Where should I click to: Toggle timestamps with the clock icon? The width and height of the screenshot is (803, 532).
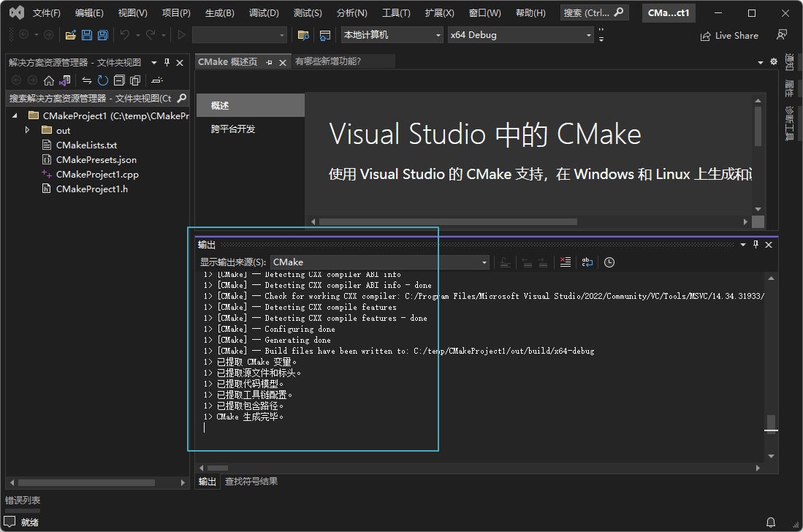click(609, 262)
